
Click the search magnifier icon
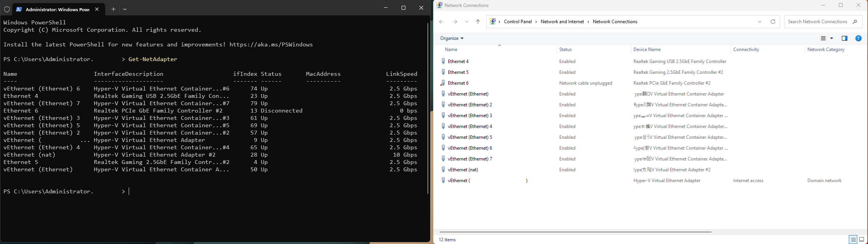[x=854, y=22]
